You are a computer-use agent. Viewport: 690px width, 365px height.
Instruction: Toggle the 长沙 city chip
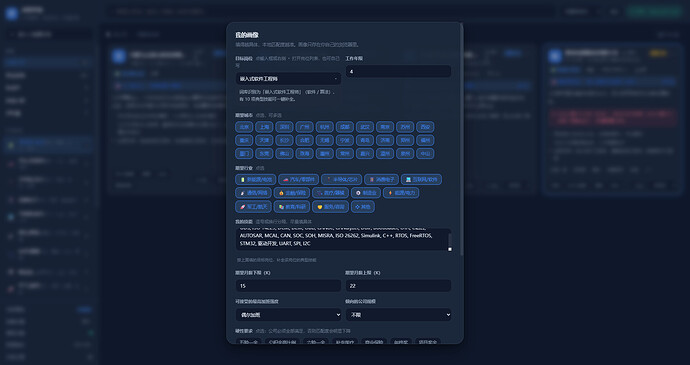click(x=284, y=140)
